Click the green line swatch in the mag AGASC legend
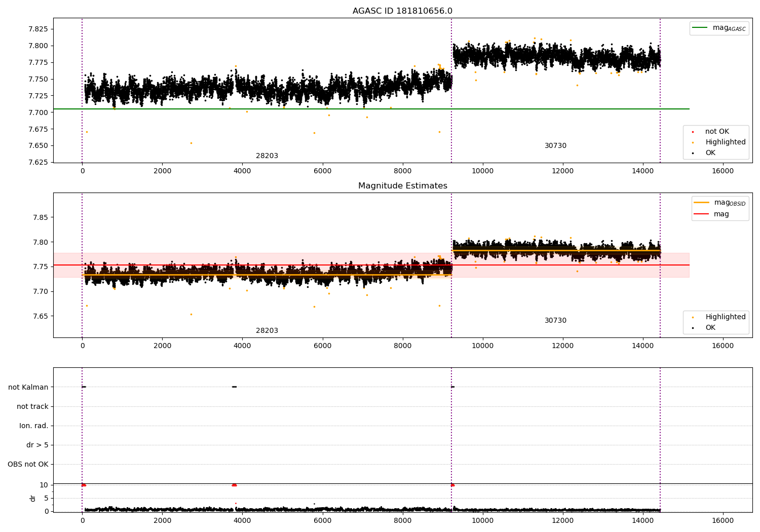This screenshot has height=532, width=760. tap(700, 28)
